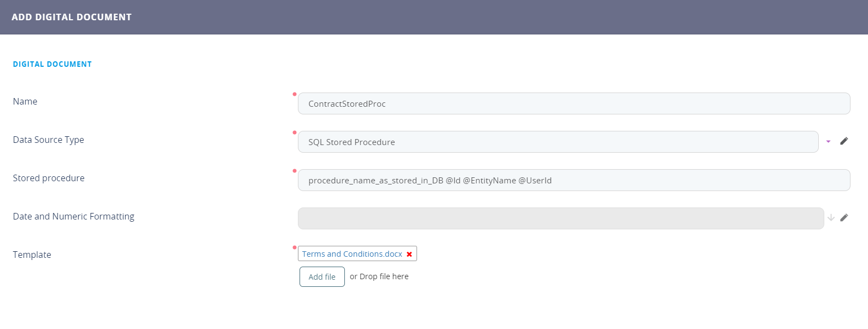The width and height of the screenshot is (868, 329).
Task: Click the Name field label
Action: (x=25, y=101)
